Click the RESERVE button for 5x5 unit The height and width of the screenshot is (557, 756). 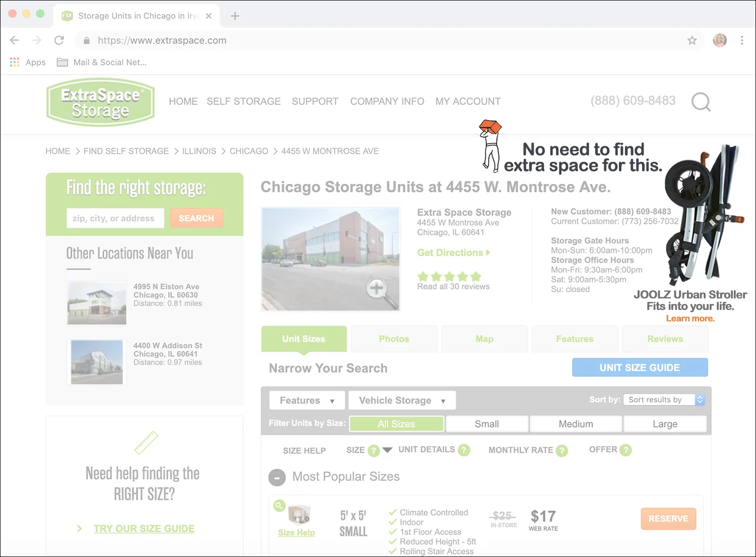(668, 519)
